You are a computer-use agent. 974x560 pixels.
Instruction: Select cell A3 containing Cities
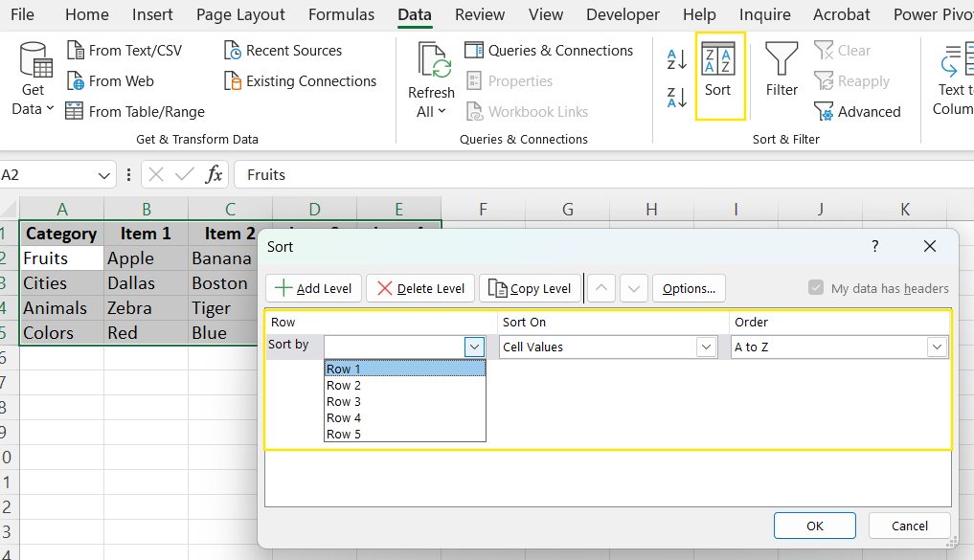(61, 283)
